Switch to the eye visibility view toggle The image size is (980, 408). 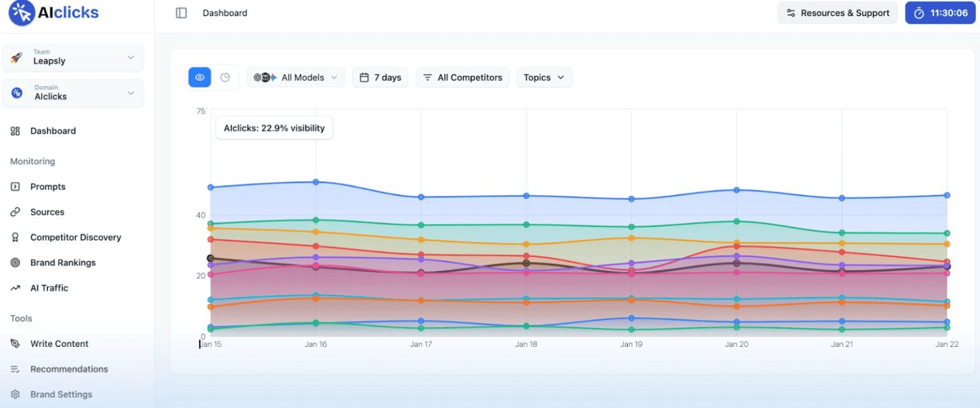click(200, 77)
